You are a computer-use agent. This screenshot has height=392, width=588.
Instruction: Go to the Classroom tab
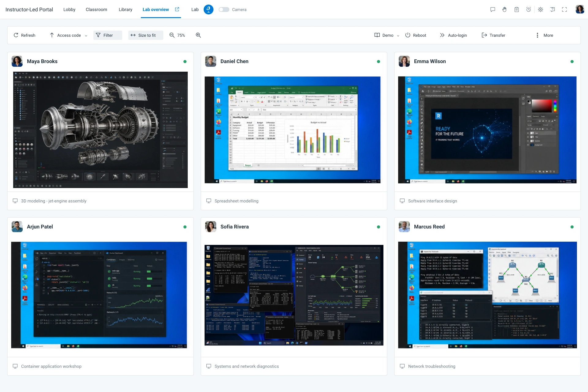coord(96,9)
